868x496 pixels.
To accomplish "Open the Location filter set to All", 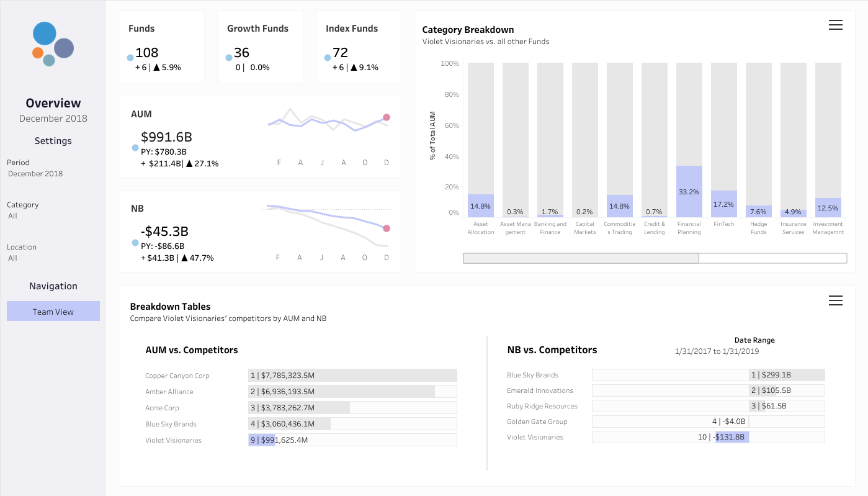I will pyautogui.click(x=13, y=258).
